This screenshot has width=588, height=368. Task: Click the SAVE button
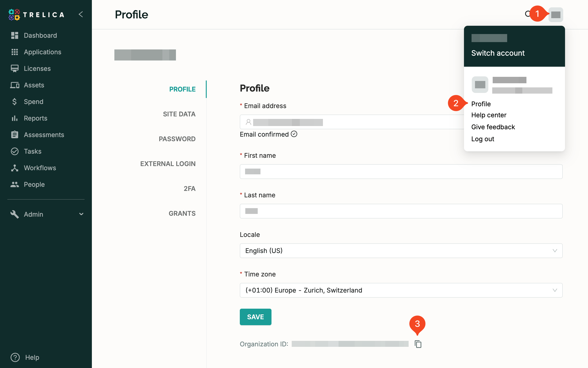(x=255, y=317)
